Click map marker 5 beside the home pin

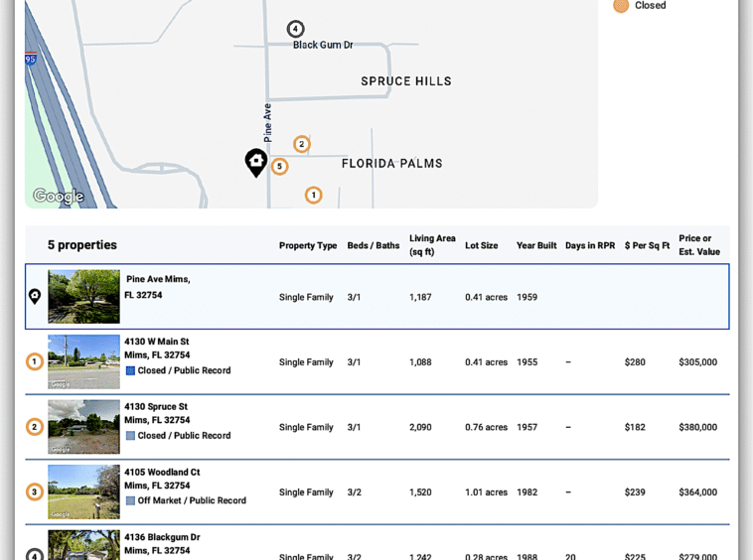(279, 167)
